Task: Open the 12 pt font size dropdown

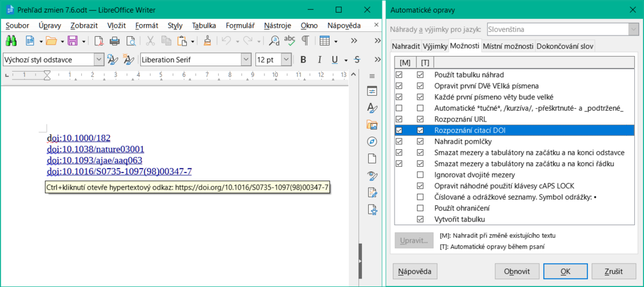Action: pos(286,60)
